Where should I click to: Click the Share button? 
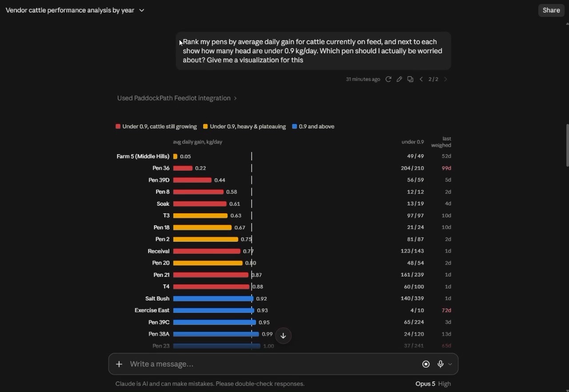(551, 10)
